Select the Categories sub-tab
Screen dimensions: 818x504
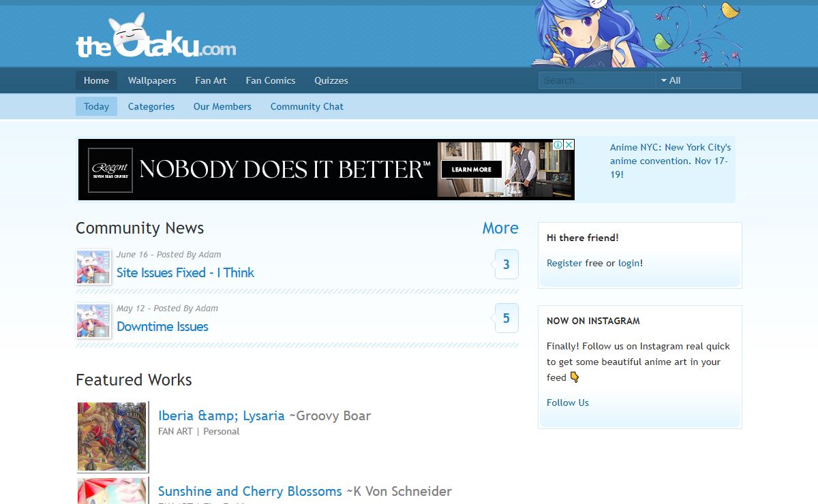coord(151,106)
